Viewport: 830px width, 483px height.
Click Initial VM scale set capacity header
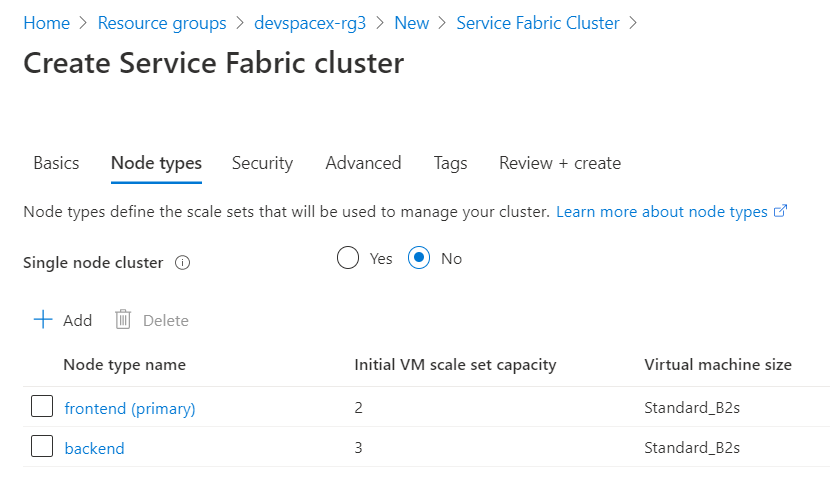(x=455, y=364)
